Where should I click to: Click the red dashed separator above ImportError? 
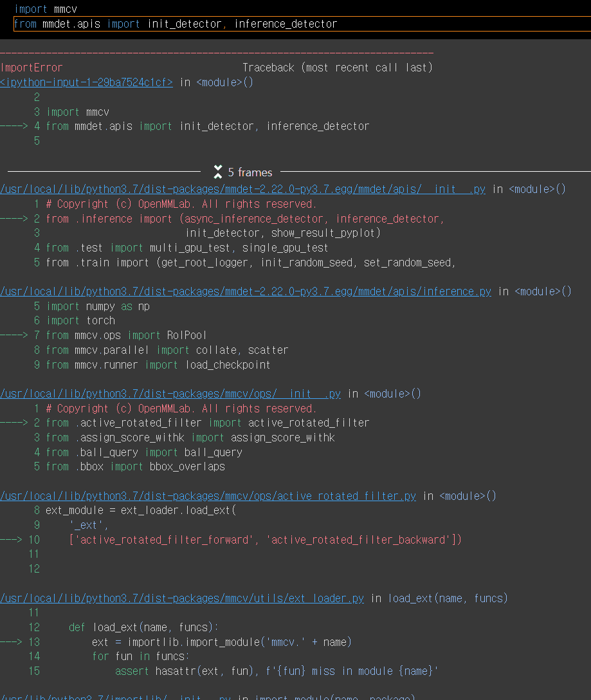tap(217, 53)
